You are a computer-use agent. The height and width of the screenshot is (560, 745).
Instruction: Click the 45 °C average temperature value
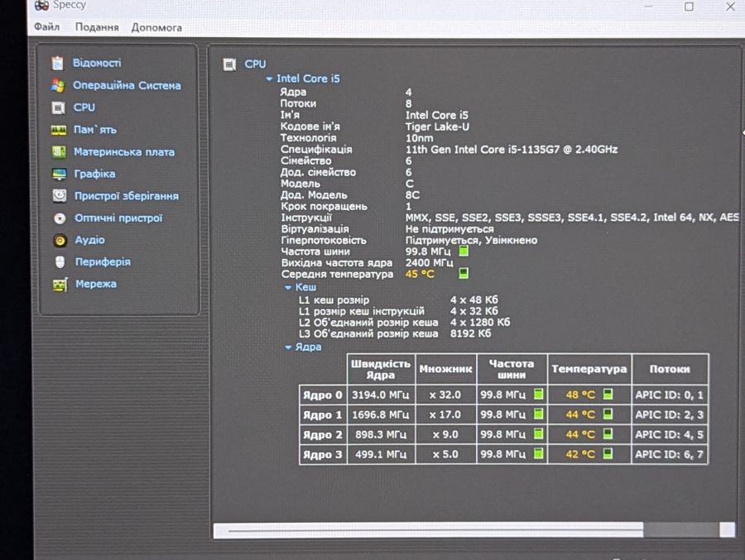point(420,274)
